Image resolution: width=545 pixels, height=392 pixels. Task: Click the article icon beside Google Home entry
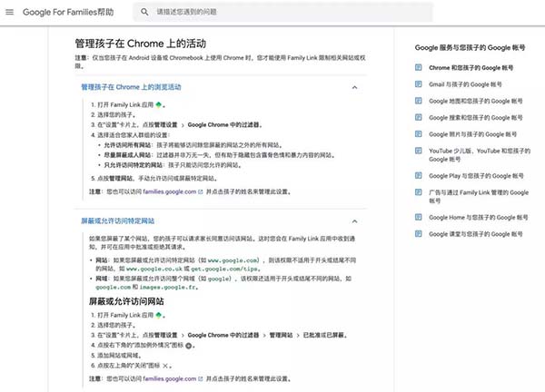pos(420,218)
